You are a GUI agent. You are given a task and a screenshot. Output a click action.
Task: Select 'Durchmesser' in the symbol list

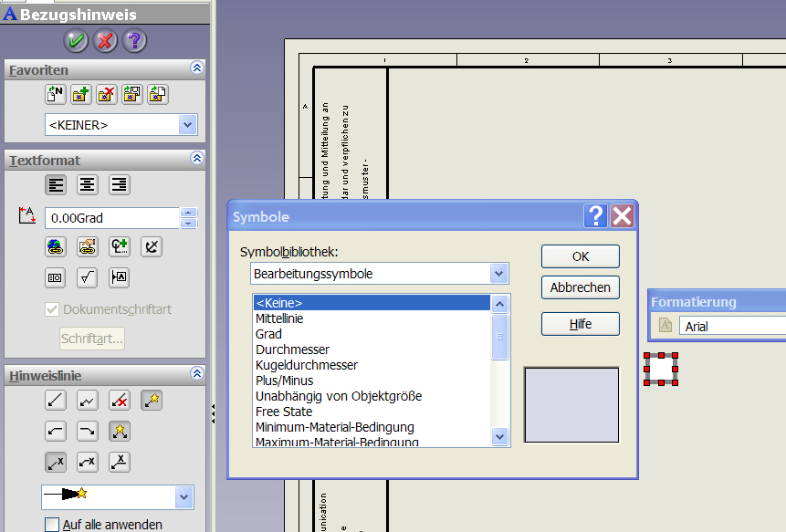292,349
